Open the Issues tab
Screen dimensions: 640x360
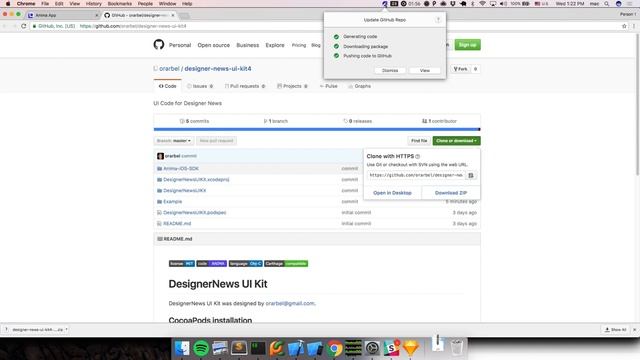coord(200,86)
